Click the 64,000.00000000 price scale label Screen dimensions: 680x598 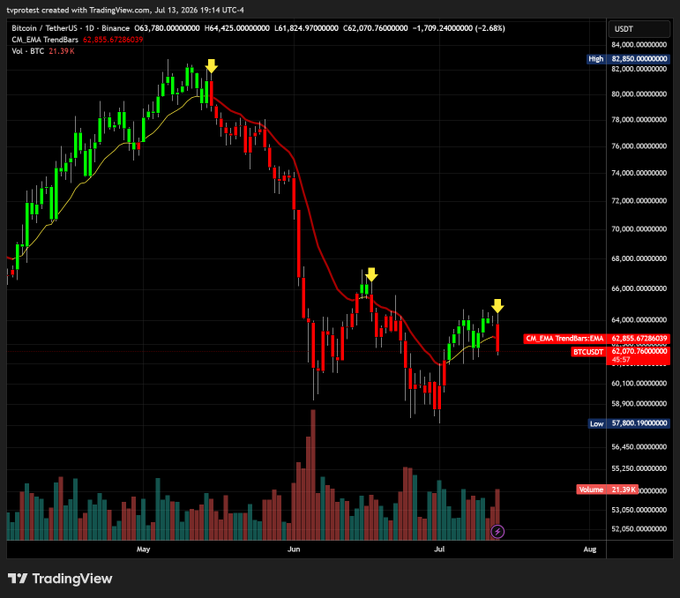(x=639, y=320)
